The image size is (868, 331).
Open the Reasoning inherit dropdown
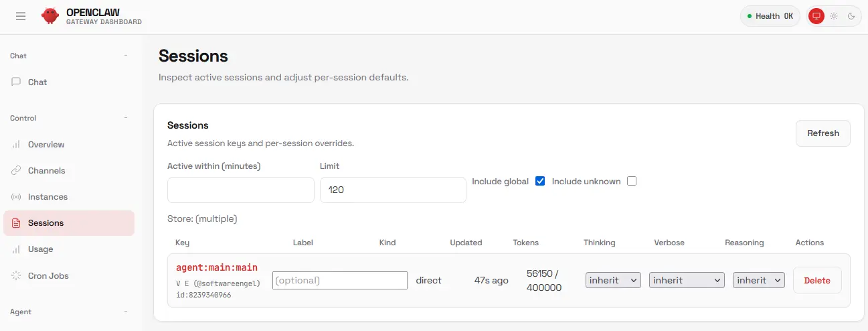[759, 280]
